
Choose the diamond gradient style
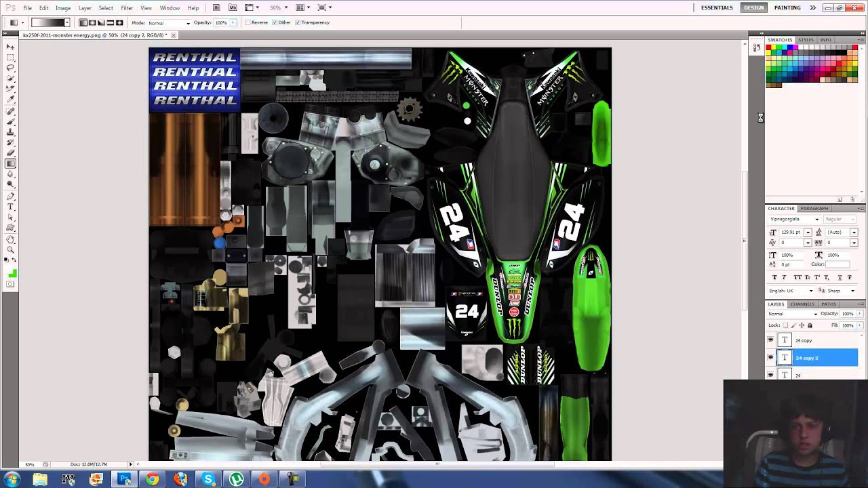pyautogui.click(x=119, y=22)
